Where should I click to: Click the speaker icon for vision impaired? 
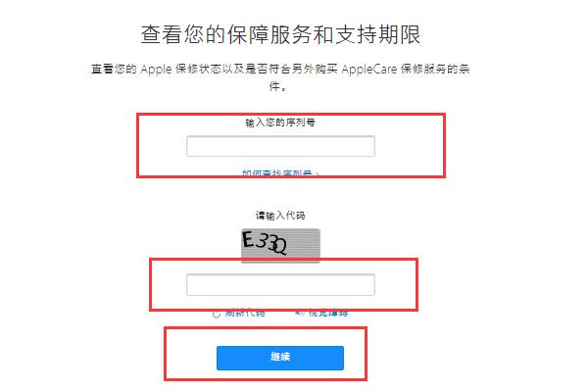point(300,313)
